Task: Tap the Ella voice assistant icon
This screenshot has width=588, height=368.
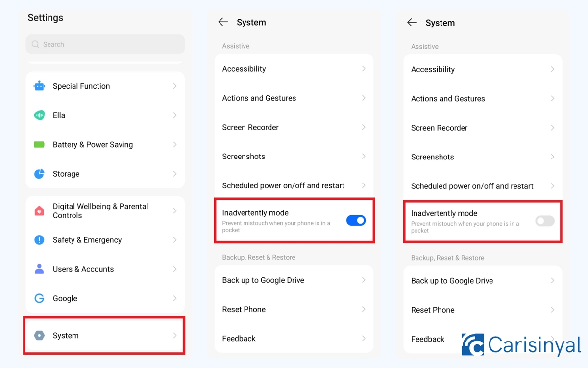Action: coord(39,115)
